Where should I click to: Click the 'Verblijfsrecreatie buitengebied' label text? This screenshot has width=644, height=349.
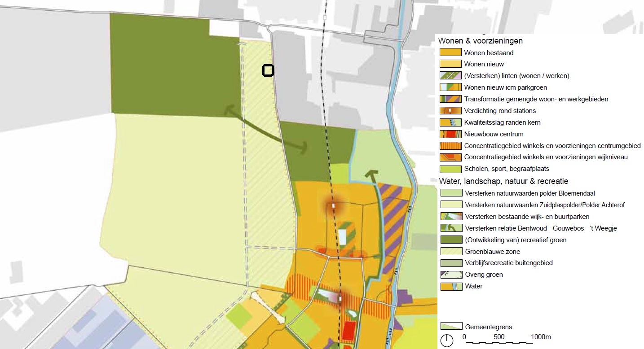pyautogui.click(x=509, y=263)
